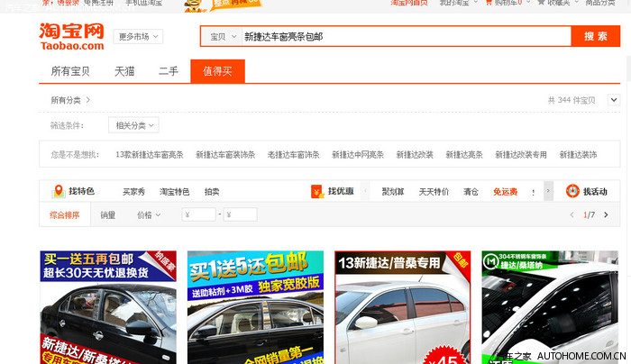This screenshot has height=364, width=631.
Task: Switch to the 天猫 tab
Action: [x=123, y=71]
